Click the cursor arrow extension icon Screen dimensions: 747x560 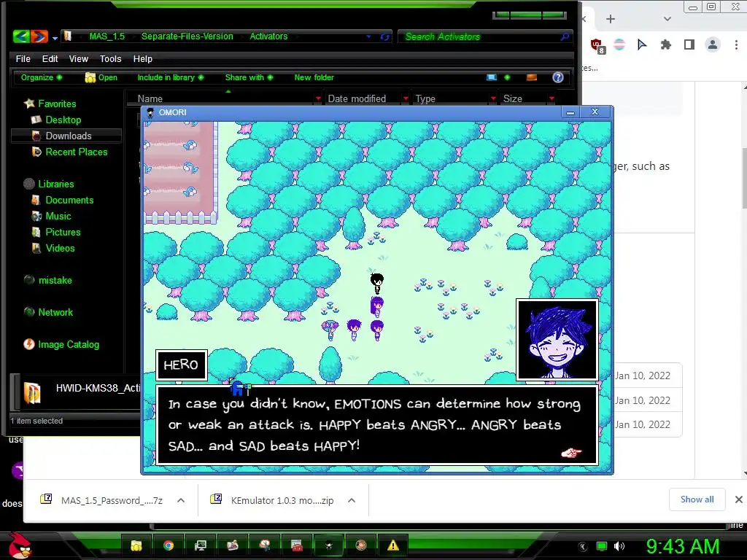click(642, 44)
